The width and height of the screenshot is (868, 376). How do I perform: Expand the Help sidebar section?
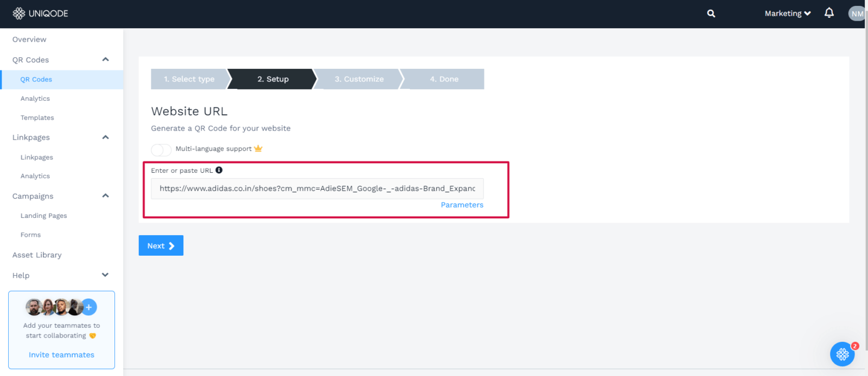(105, 275)
